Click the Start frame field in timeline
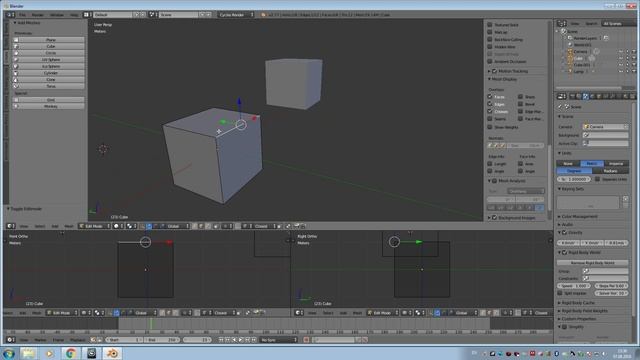Image resolution: width=640 pixels, height=360 pixels. (124, 340)
